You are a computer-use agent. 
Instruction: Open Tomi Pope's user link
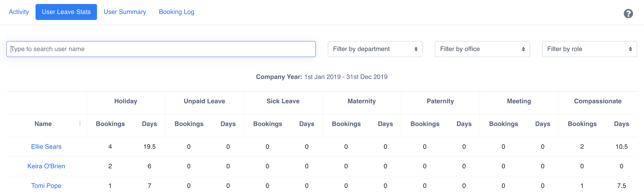(46, 185)
